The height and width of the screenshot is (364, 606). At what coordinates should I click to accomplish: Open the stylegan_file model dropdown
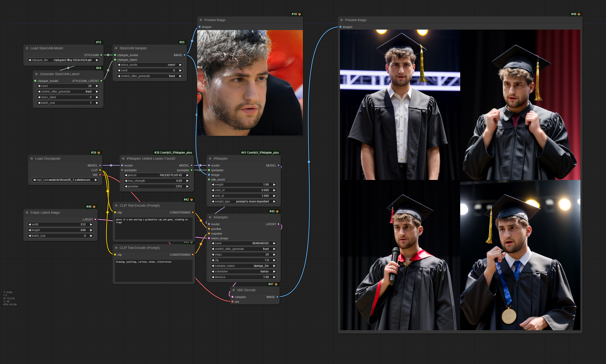[x=64, y=60]
